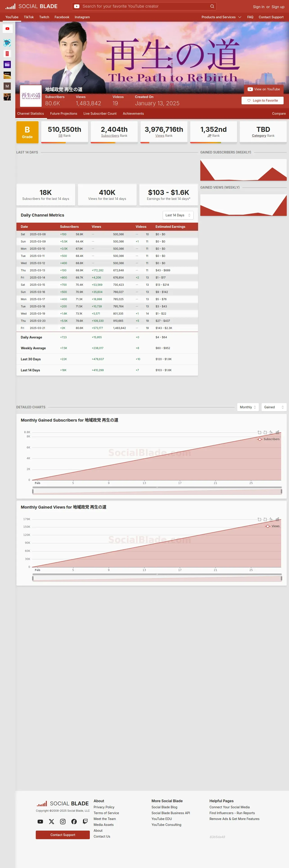The image size is (289, 868).
Task: Click Login to Favorite button
Action: [262, 101]
